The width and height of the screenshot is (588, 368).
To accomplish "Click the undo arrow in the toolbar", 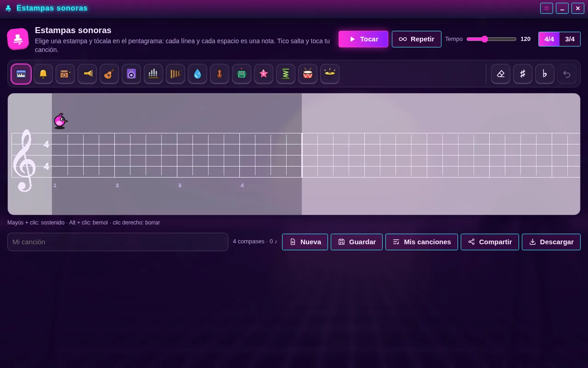I will coord(567,74).
